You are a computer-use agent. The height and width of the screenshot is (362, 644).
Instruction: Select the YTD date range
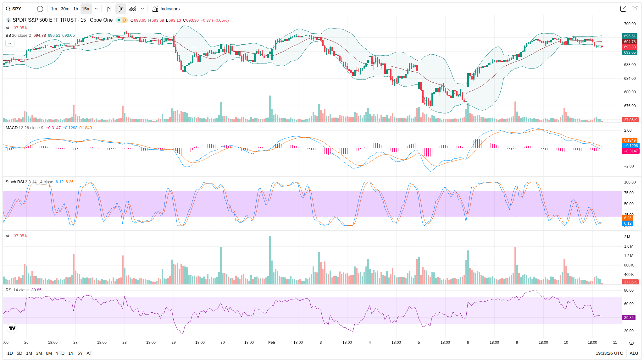coord(60,353)
